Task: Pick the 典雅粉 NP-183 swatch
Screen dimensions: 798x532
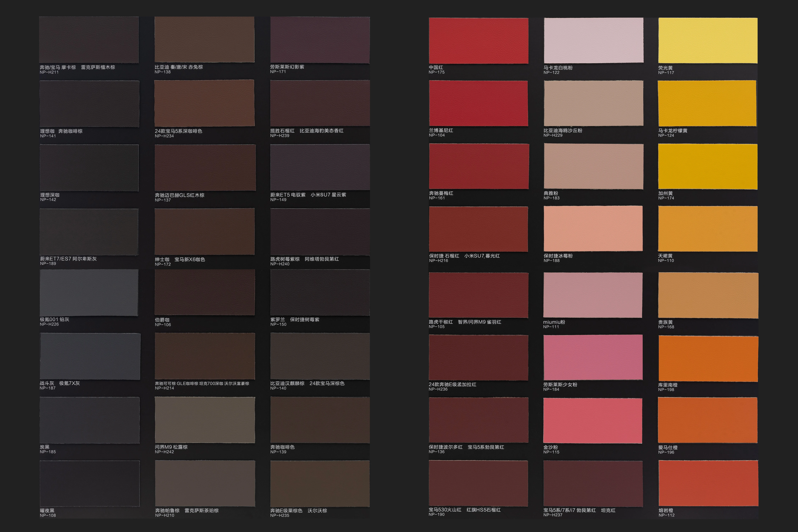Action: pos(594,166)
